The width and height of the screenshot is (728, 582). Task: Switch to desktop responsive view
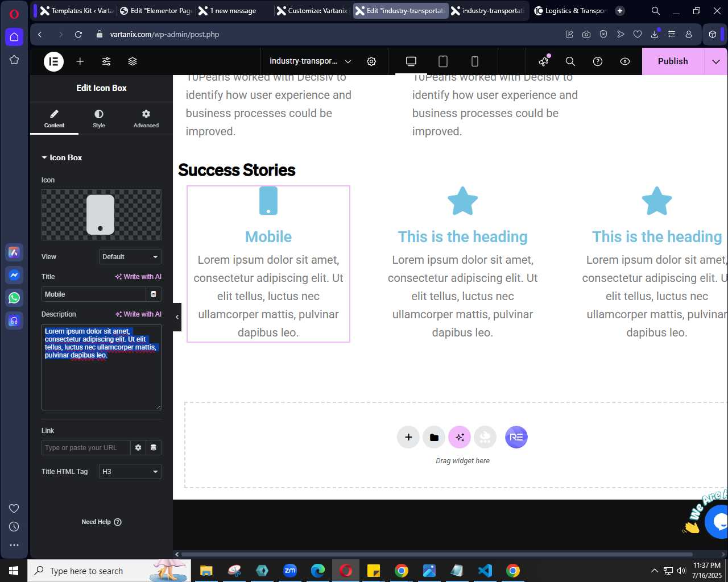(411, 61)
